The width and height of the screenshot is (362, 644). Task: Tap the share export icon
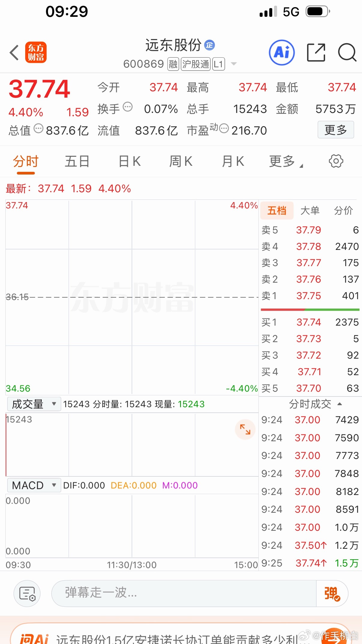(x=316, y=53)
